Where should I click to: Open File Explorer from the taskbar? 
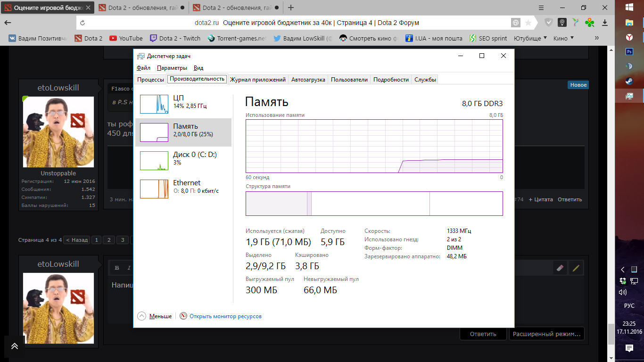click(x=629, y=22)
